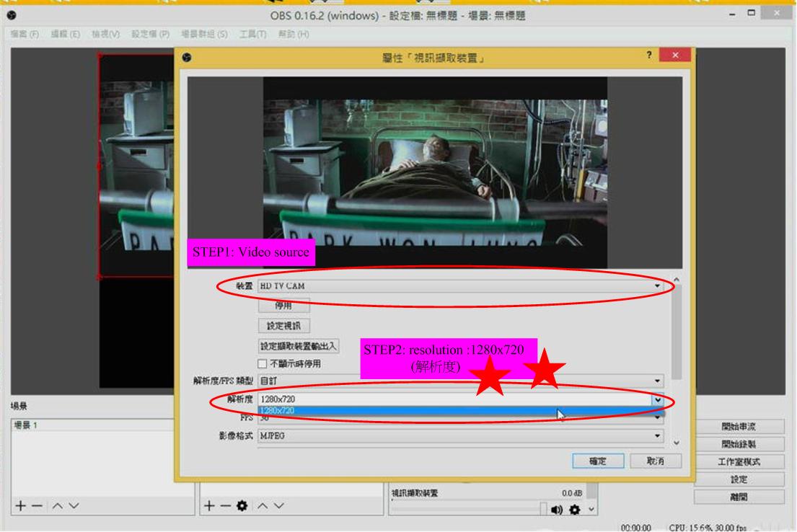
Task: Click the 00:00:00 timer in status bar
Action: coord(635,528)
